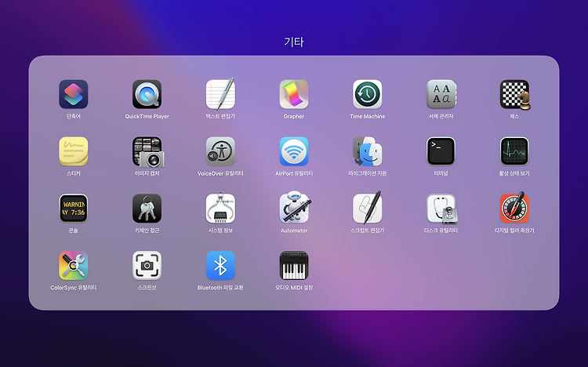Open 오디오 MIDI 설정 piano icon
Viewport: 588px width, 367px height.
294,265
